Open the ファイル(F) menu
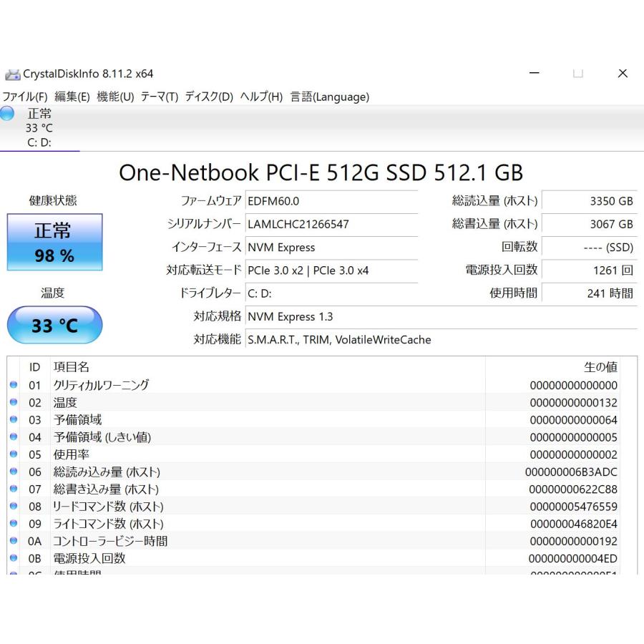 click(x=25, y=97)
